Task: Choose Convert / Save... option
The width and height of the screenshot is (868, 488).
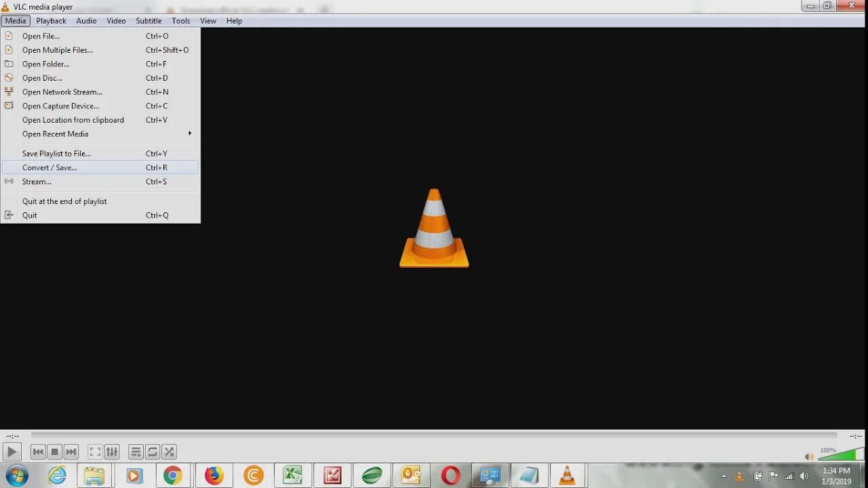Action: (x=100, y=167)
